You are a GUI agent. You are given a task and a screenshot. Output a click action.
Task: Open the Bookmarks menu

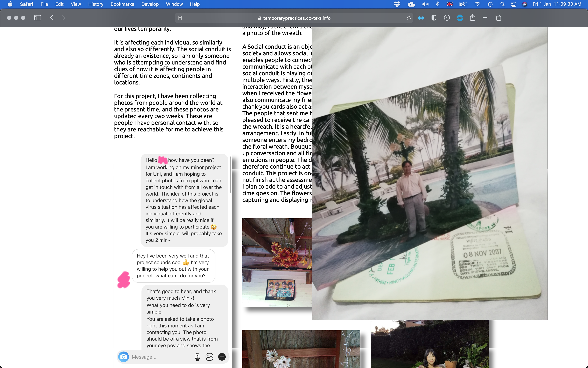coord(122,4)
